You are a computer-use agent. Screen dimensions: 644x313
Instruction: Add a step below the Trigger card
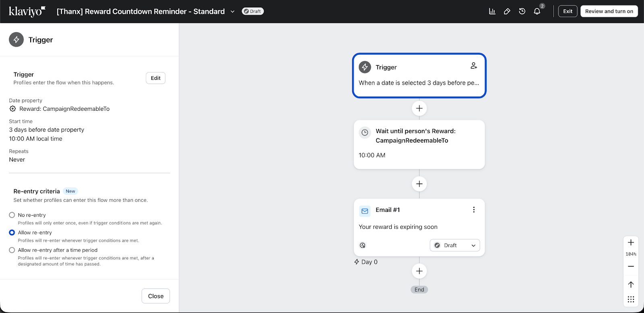pyautogui.click(x=419, y=108)
